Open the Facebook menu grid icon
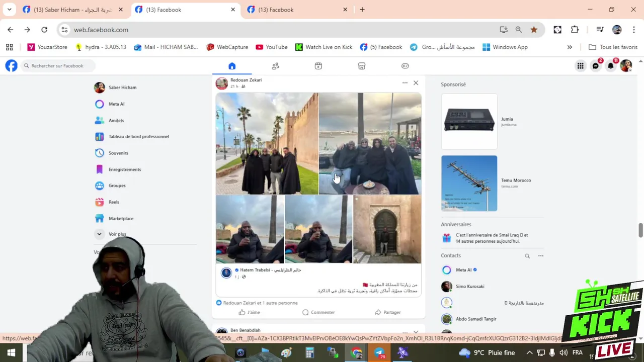 coord(580,66)
